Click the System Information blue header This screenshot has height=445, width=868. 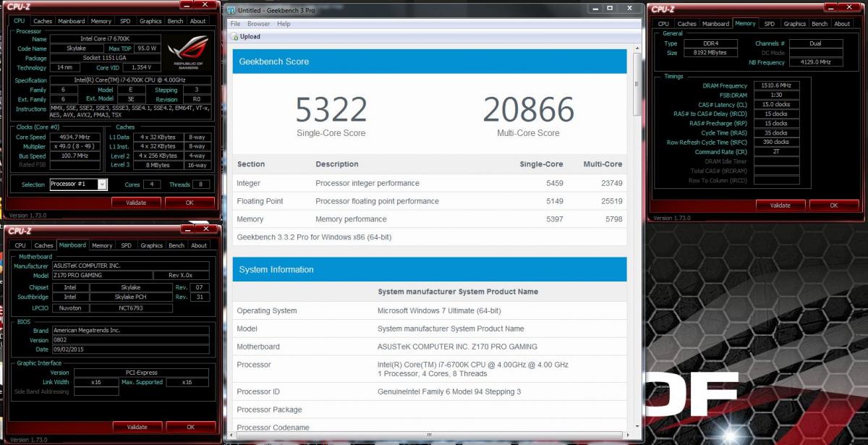click(x=430, y=269)
